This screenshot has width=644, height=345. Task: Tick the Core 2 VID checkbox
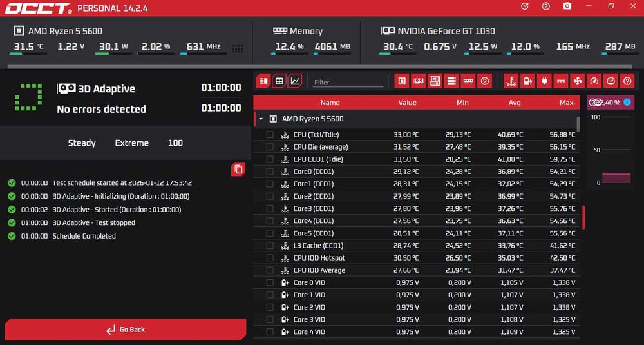click(x=269, y=307)
